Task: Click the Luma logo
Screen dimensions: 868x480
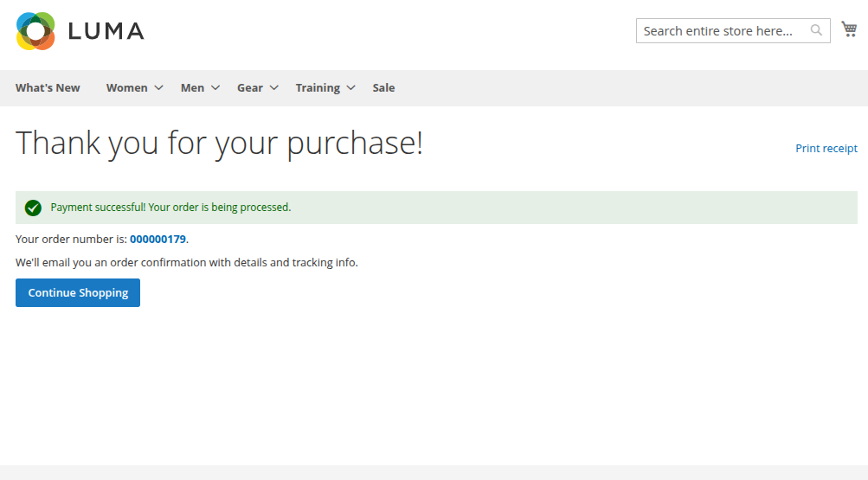Action: pos(80,31)
